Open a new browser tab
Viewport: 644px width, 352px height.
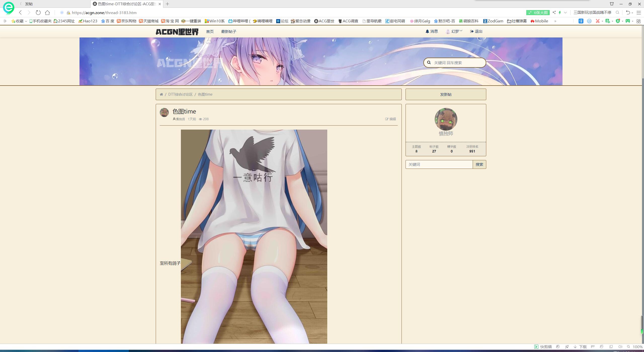pyautogui.click(x=167, y=4)
